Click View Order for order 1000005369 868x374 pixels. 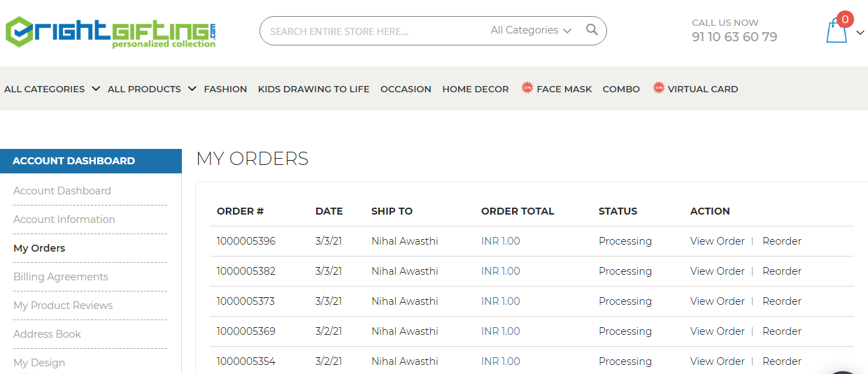coord(717,331)
